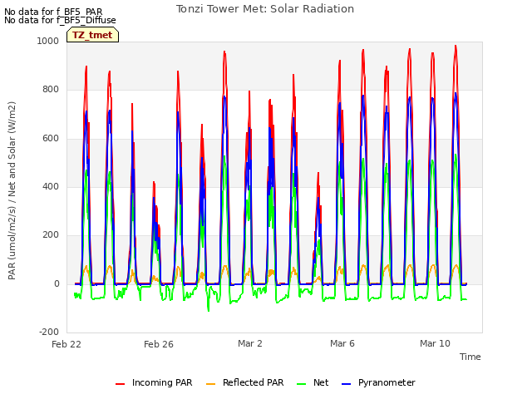
Task: Click the Feb 22 x-axis label
Action: tap(66, 344)
